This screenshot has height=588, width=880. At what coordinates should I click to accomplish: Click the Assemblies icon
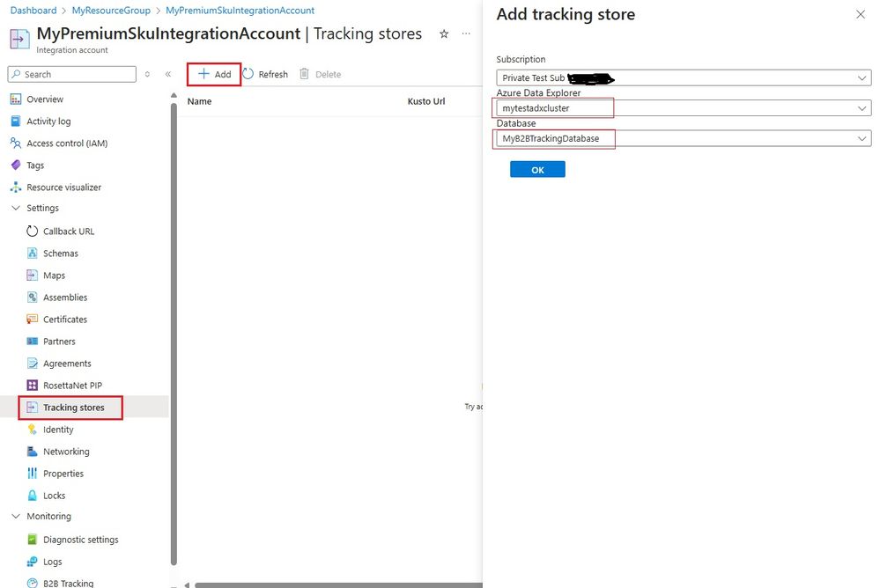tap(33, 298)
